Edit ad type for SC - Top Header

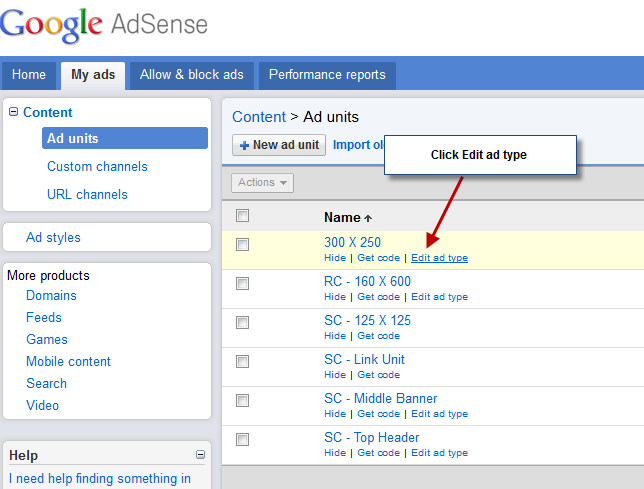click(x=439, y=453)
